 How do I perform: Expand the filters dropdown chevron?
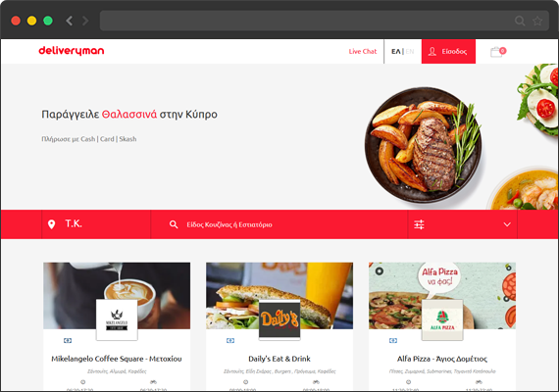pos(507,224)
